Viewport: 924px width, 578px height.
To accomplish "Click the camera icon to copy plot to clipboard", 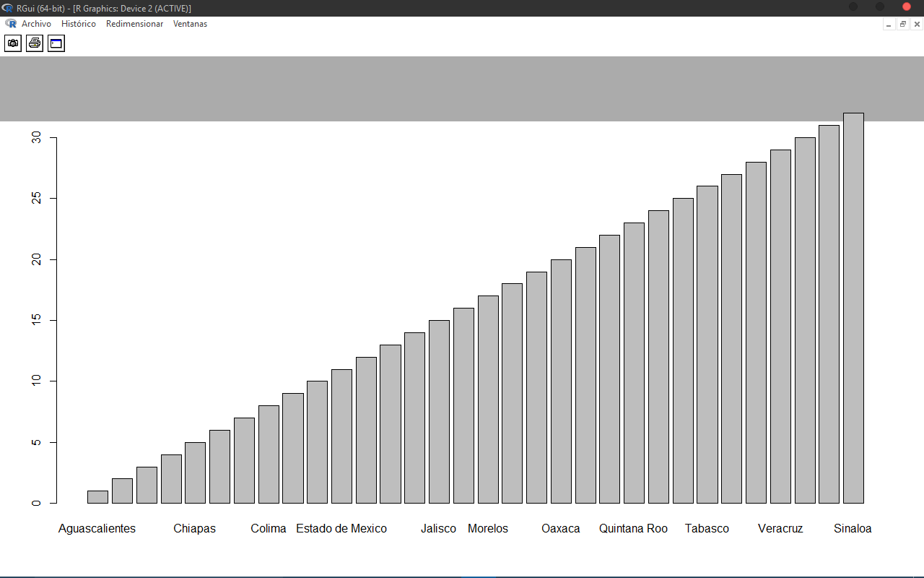I will 13,43.
